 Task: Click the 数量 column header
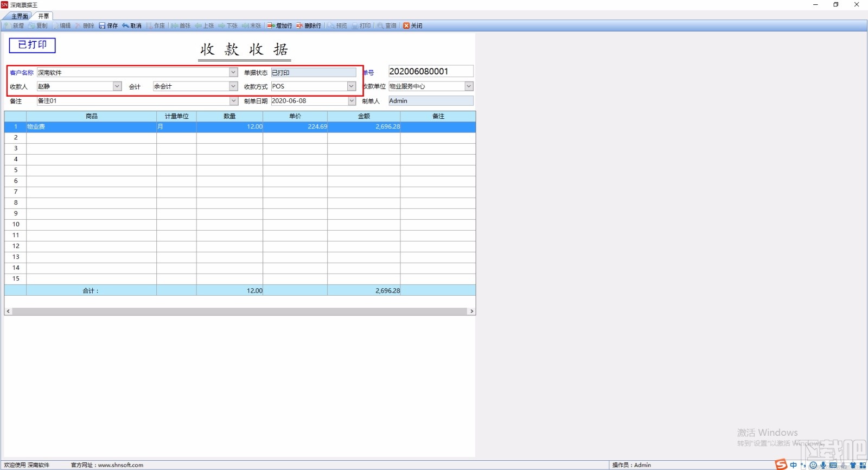click(229, 116)
